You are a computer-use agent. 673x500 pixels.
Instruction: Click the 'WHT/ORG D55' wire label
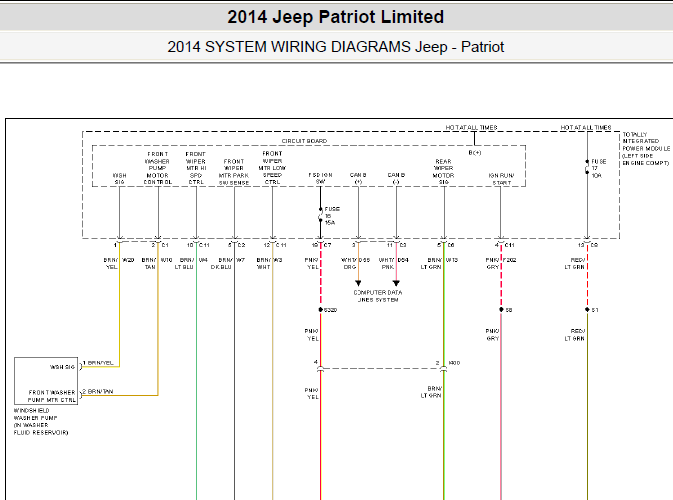(355, 263)
